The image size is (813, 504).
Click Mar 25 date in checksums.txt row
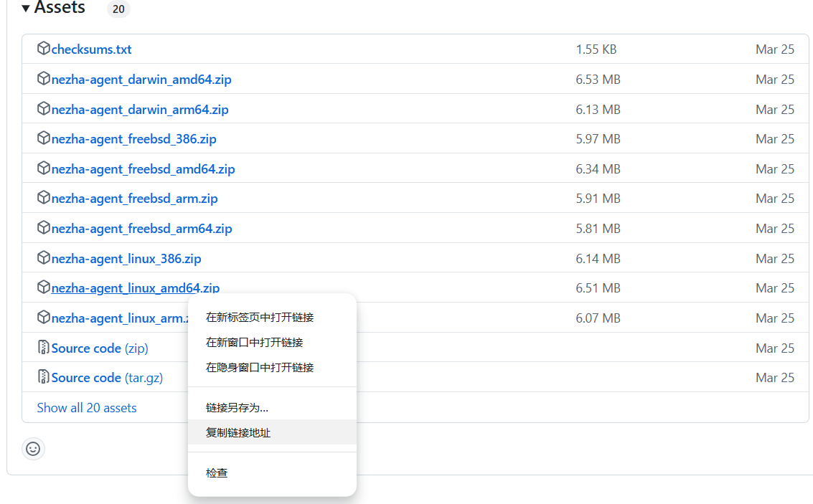[x=775, y=49]
